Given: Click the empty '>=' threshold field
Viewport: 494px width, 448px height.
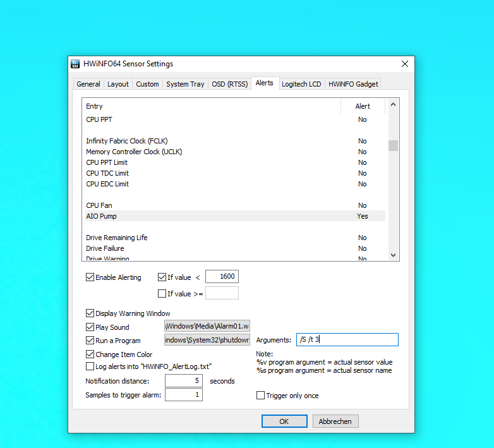Looking at the screenshot, I should 222,293.
